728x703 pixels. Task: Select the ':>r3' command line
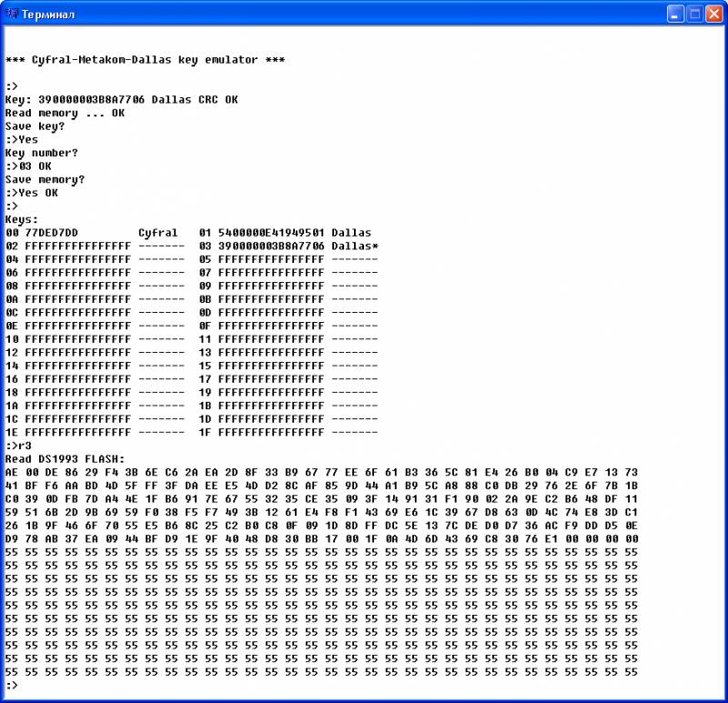(18, 446)
